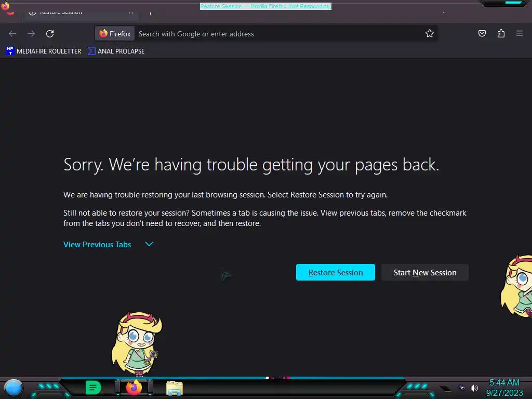532x399 pixels.
Task: Open File Explorer from the taskbar
Action: point(175,388)
